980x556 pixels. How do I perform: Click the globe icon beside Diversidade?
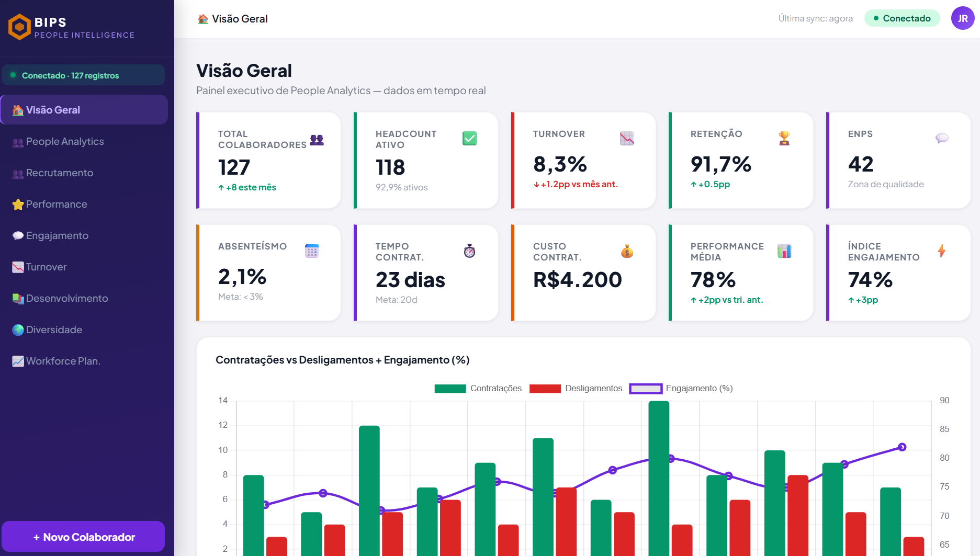pyautogui.click(x=18, y=330)
